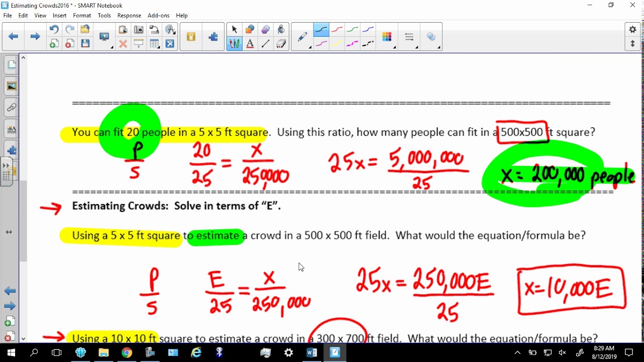Open the Attachments paperclip tab
Viewport: 644px width, 362px height.
point(12,108)
